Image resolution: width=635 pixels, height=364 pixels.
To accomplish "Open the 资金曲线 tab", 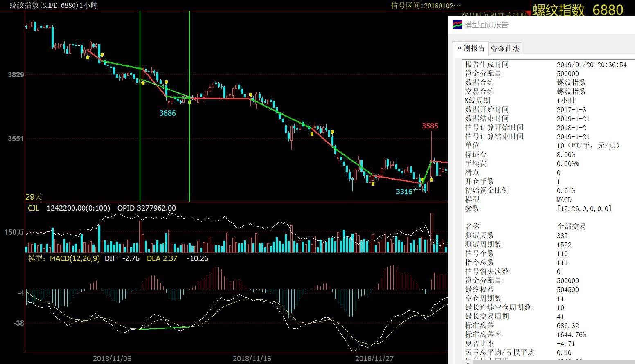I will tap(505, 49).
